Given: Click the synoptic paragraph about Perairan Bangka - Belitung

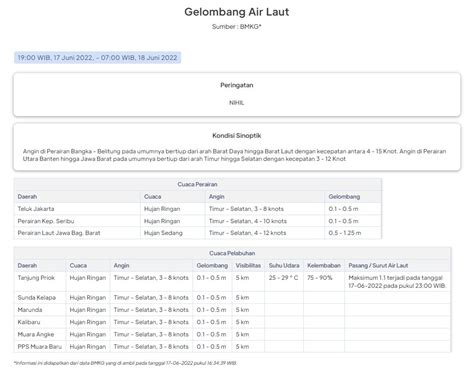Looking at the screenshot, I should (234, 155).
